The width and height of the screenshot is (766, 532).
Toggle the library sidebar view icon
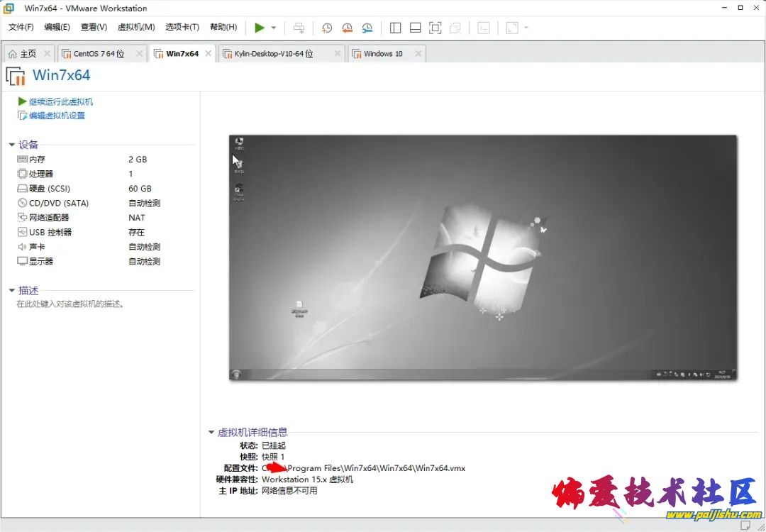coord(396,28)
